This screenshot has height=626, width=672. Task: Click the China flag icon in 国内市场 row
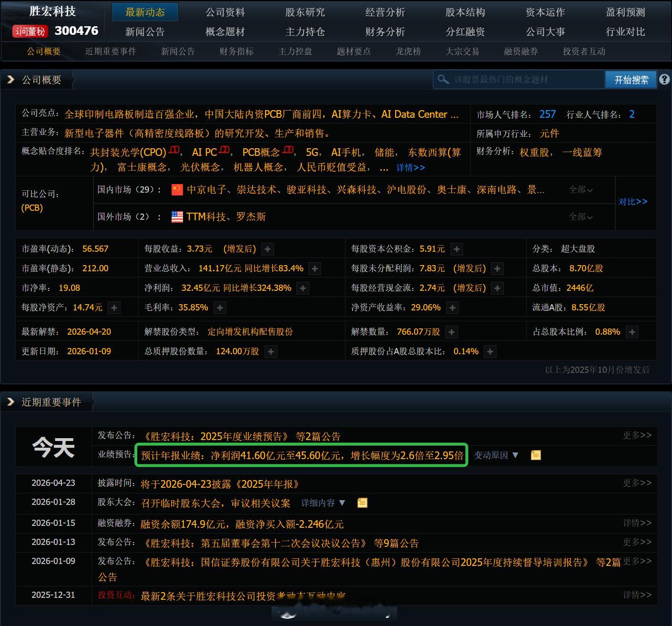point(177,190)
